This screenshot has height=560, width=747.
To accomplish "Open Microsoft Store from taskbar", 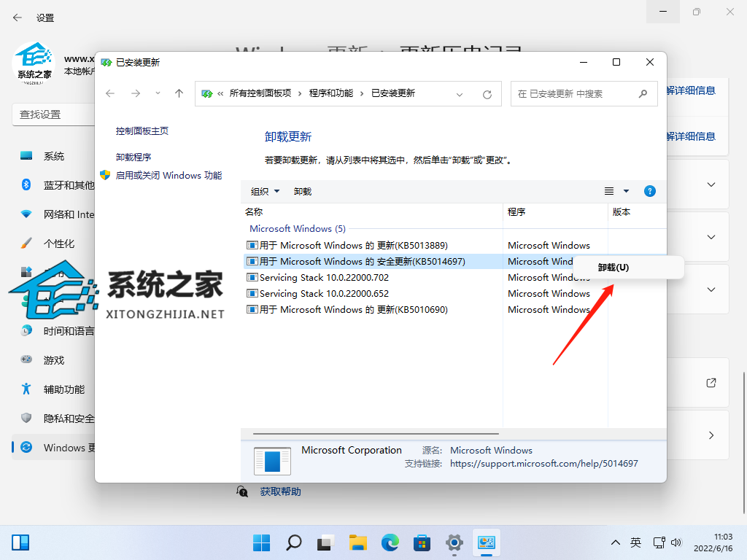I will coord(422,542).
